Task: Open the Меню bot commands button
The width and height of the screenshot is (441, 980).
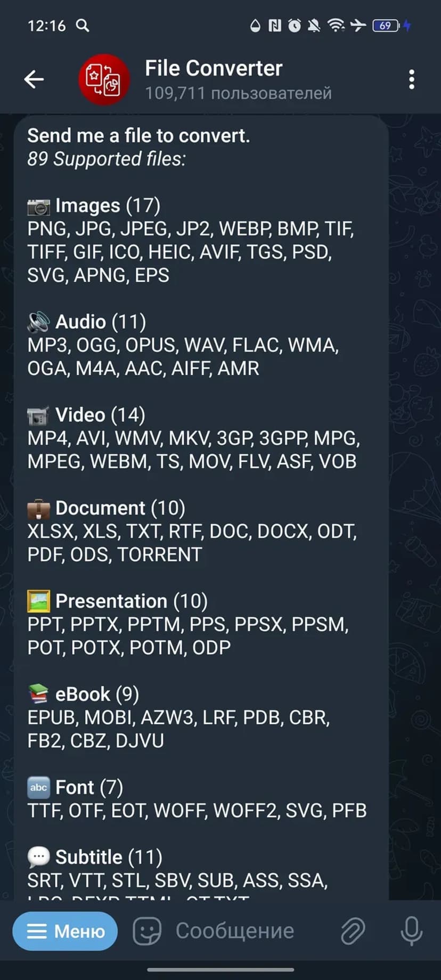Action: click(65, 931)
